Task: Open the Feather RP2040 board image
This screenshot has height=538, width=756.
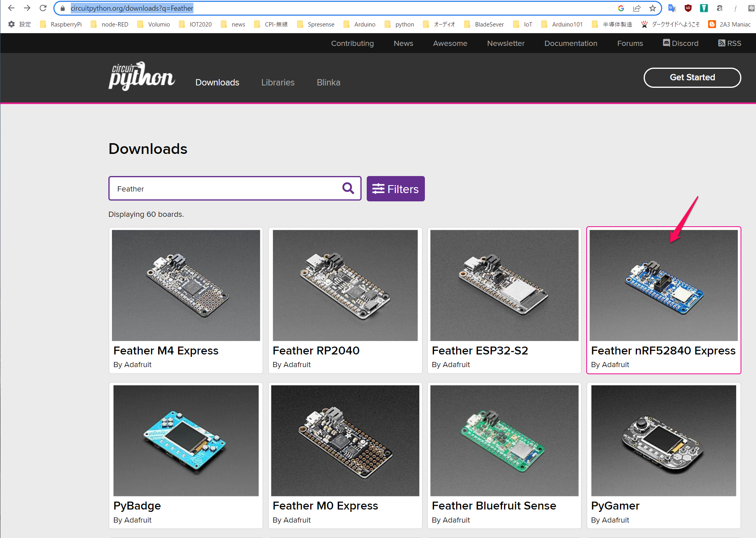Action: [x=345, y=285]
